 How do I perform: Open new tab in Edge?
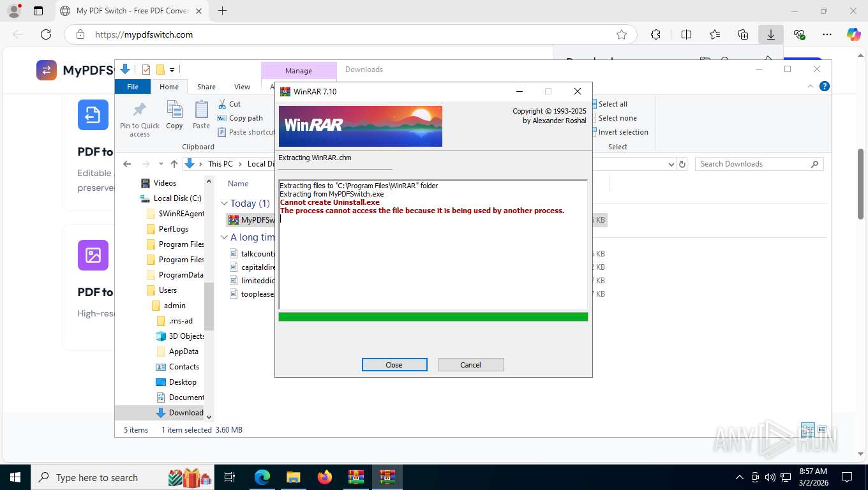click(x=222, y=11)
